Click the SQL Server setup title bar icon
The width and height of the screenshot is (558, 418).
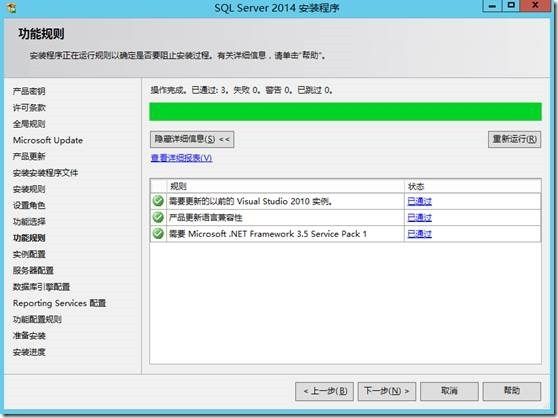[x=11, y=8]
